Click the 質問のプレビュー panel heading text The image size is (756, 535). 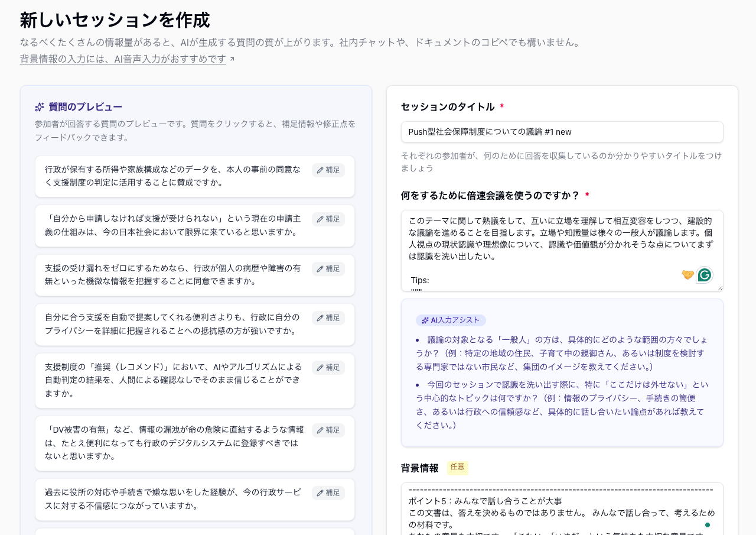(86, 107)
